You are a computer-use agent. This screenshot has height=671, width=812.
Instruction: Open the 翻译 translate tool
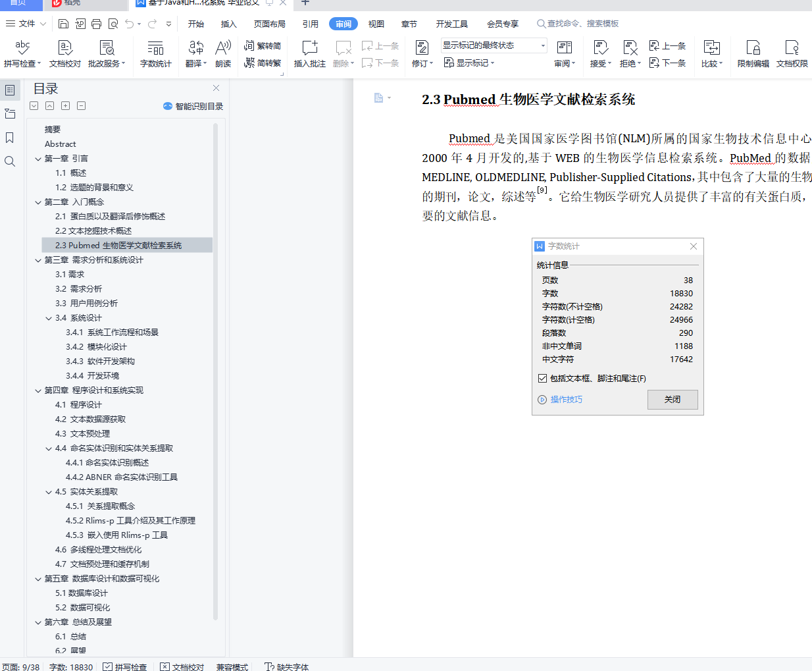click(196, 53)
